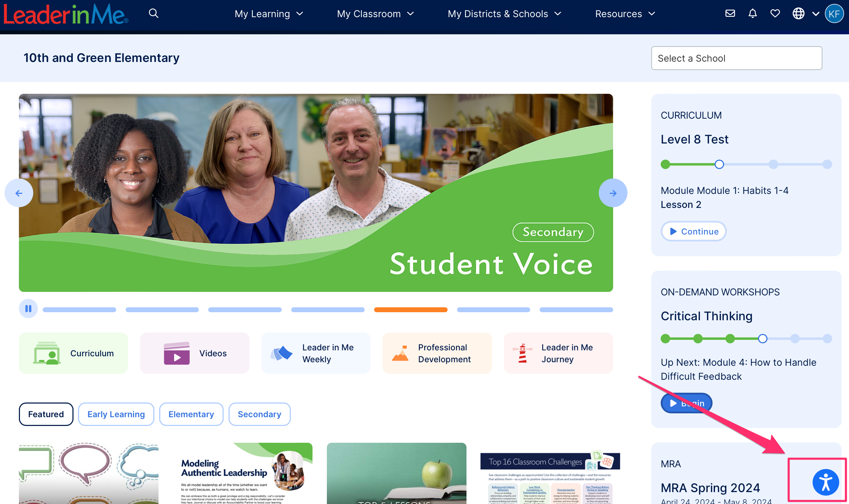The width and height of the screenshot is (849, 504).
Task: Open favorites heart icon
Action: coord(775,13)
